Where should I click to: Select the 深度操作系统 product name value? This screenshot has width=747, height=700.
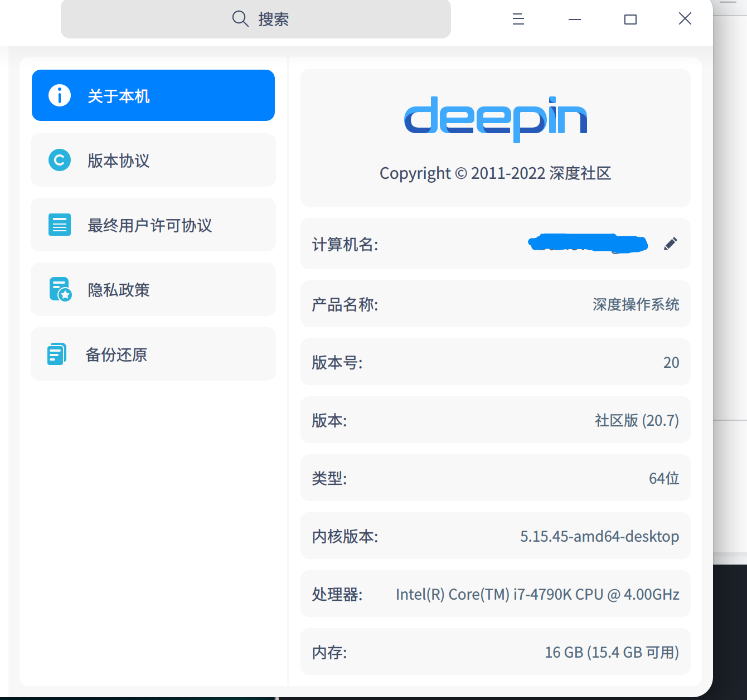(x=636, y=304)
